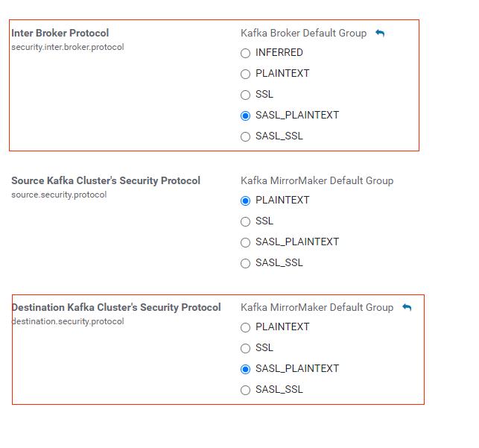Pick SASL_SSL for Inter Broker Protocol

[x=245, y=136]
